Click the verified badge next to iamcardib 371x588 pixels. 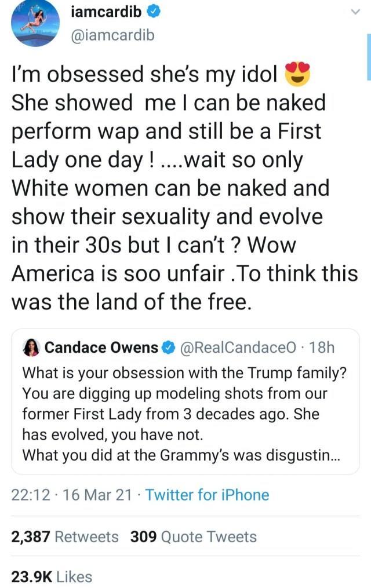[x=154, y=9]
